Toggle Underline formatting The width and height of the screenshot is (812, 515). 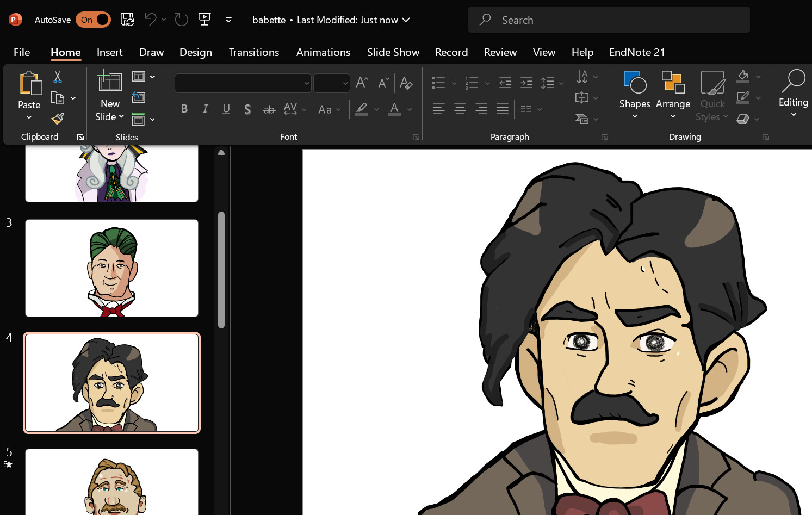(226, 109)
